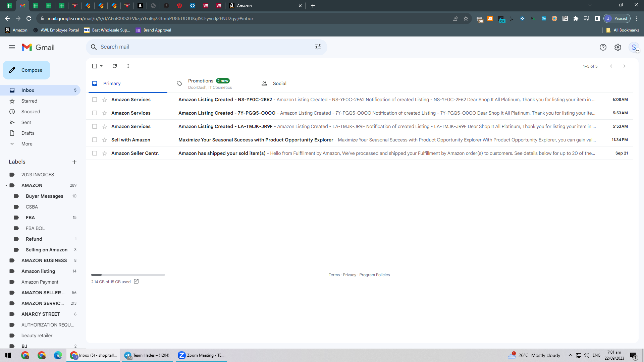Viewport: 644px width, 362px height.
Task: Go to older messages page arrow
Action: (624, 66)
